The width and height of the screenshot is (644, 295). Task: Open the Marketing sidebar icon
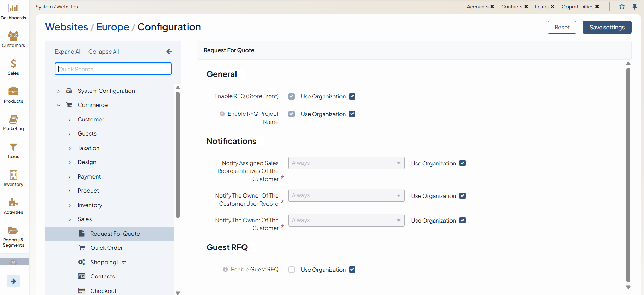(x=13, y=119)
